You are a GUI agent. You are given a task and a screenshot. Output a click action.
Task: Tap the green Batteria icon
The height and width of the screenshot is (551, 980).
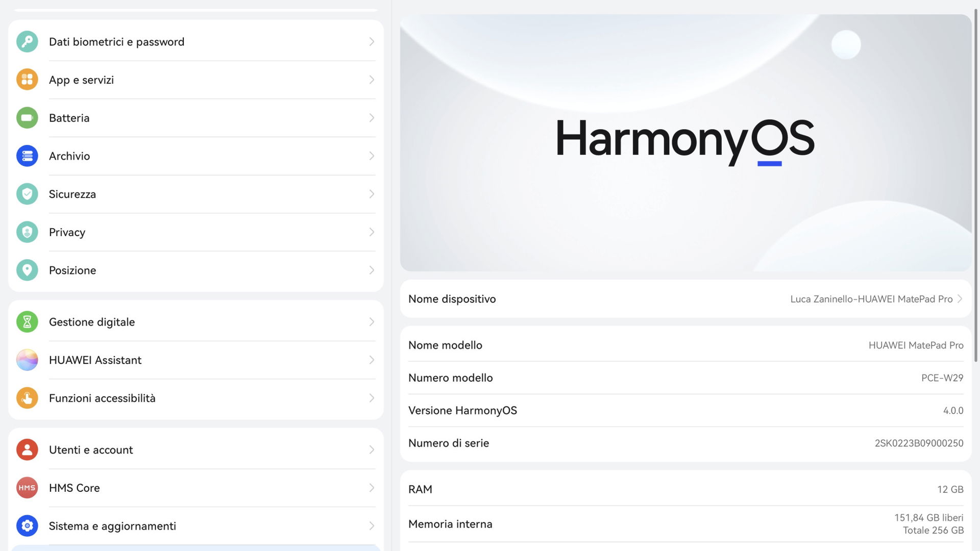[27, 118]
